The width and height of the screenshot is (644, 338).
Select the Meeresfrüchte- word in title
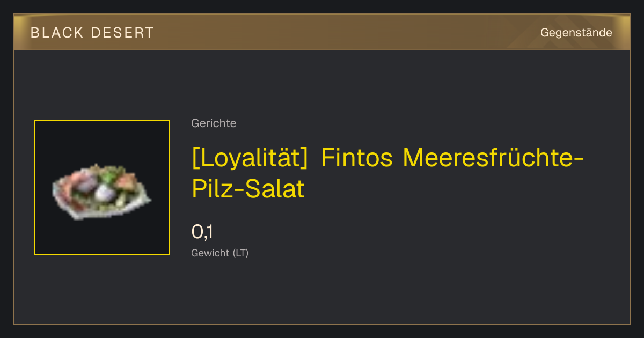click(x=493, y=158)
